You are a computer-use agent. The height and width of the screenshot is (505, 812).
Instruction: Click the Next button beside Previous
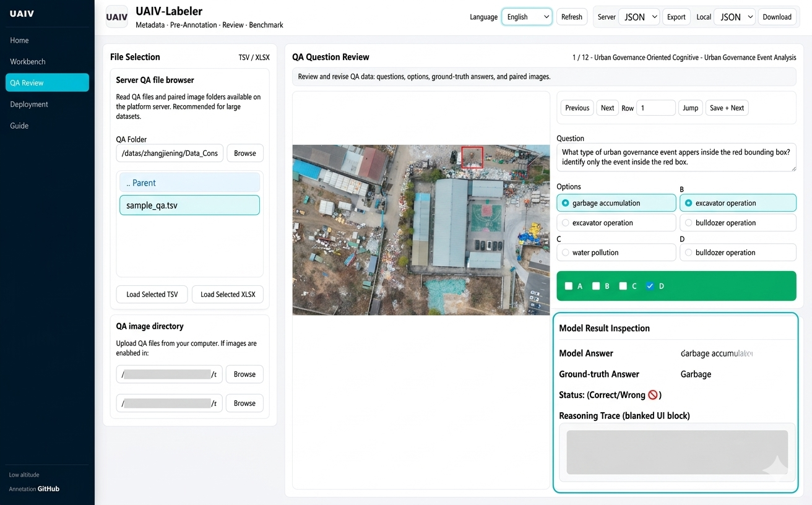pos(607,108)
